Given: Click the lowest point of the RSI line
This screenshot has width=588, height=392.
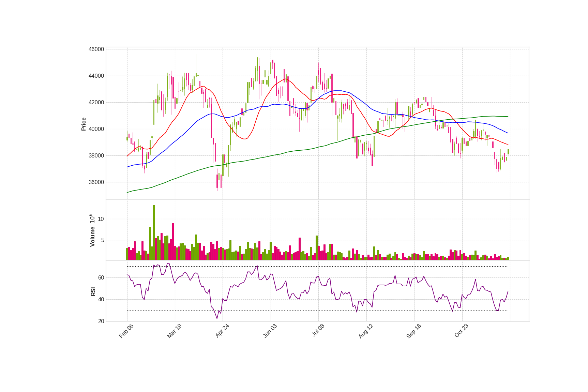Looking at the screenshot, I should point(217,318).
